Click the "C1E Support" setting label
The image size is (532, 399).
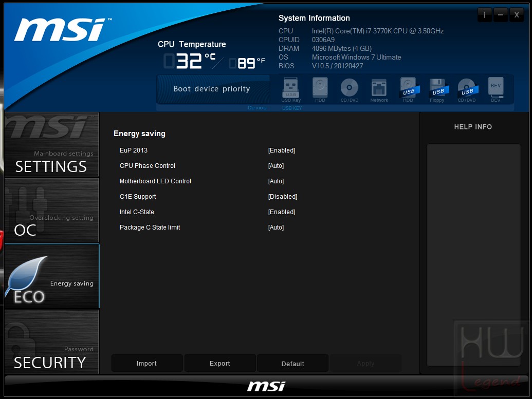[138, 197]
